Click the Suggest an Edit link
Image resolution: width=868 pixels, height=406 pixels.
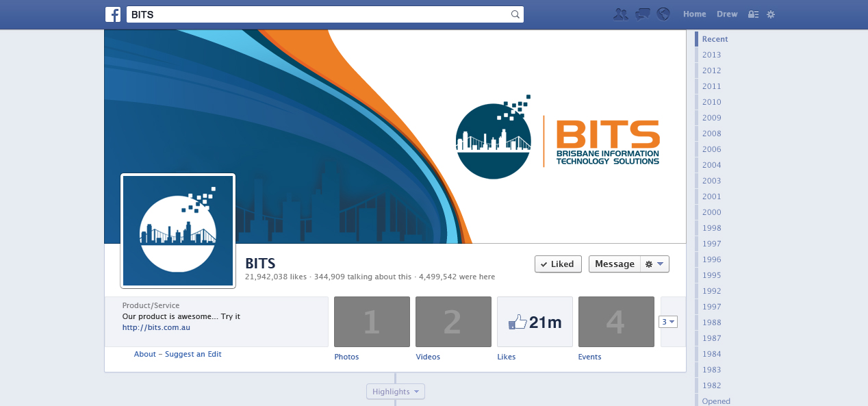(193, 354)
